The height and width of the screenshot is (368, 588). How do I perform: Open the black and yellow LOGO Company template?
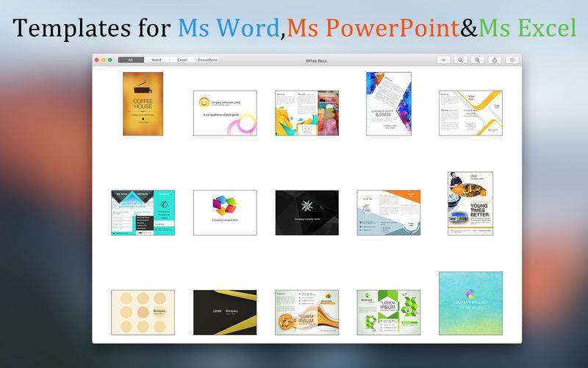(225, 312)
